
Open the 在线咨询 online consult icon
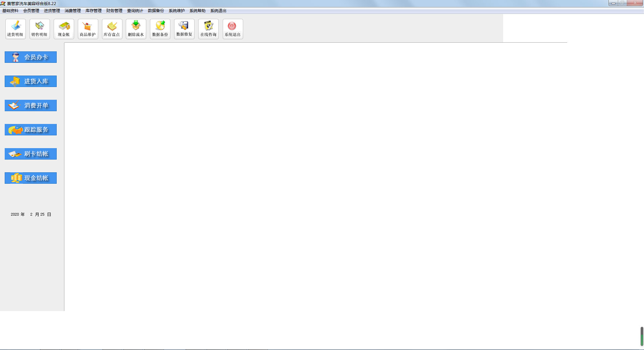tap(208, 29)
